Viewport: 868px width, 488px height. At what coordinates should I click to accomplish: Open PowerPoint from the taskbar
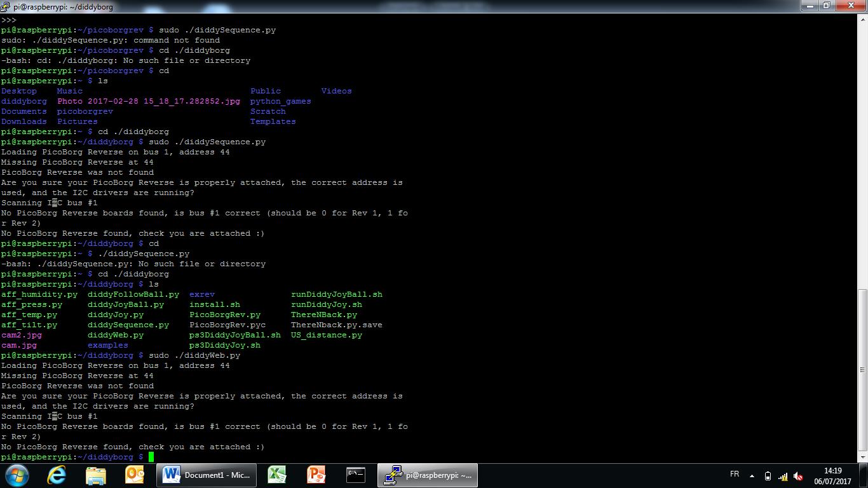point(316,475)
